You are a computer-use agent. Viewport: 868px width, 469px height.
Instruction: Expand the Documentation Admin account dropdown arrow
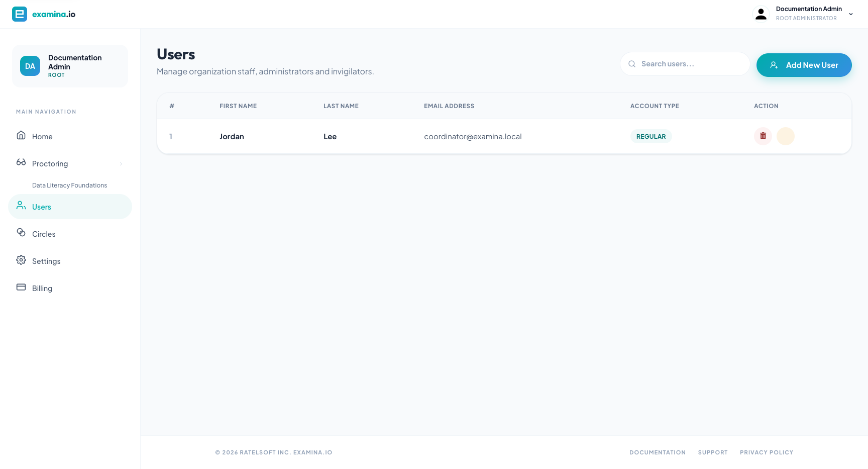click(851, 14)
